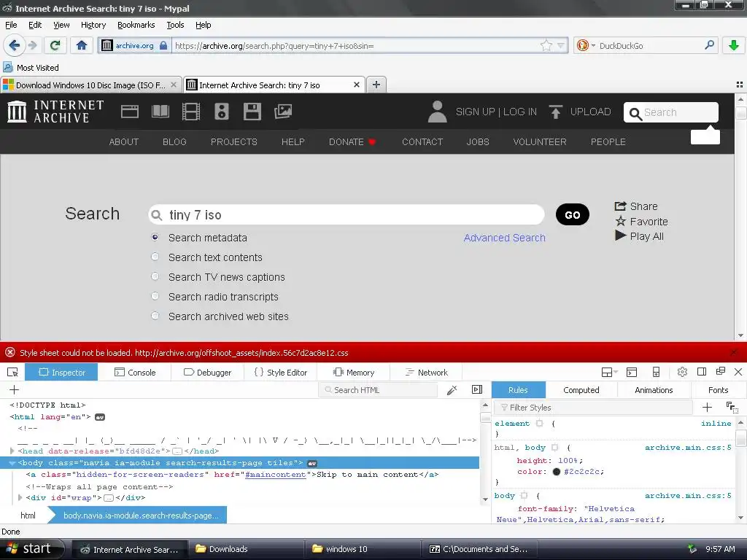Create new node with plus icon
The image size is (747, 560).
[x=15, y=389]
